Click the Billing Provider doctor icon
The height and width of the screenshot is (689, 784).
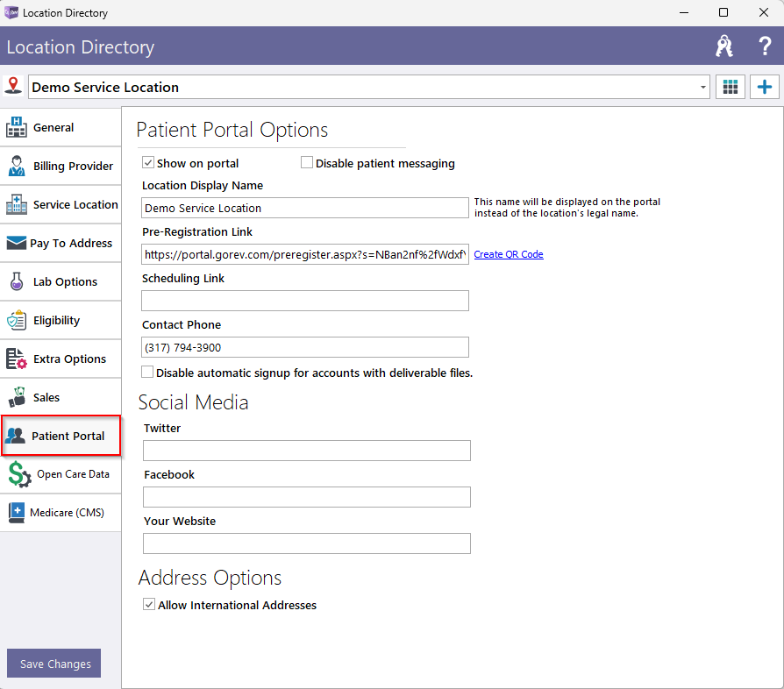tap(17, 166)
